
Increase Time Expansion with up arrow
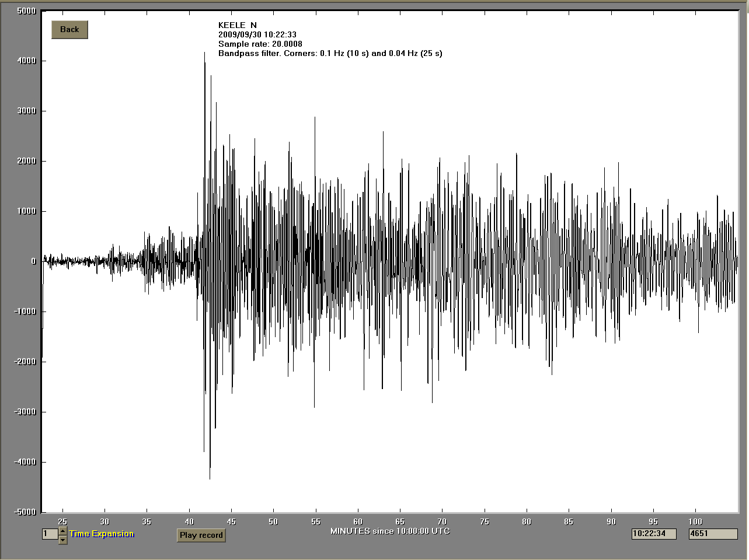pos(63,531)
